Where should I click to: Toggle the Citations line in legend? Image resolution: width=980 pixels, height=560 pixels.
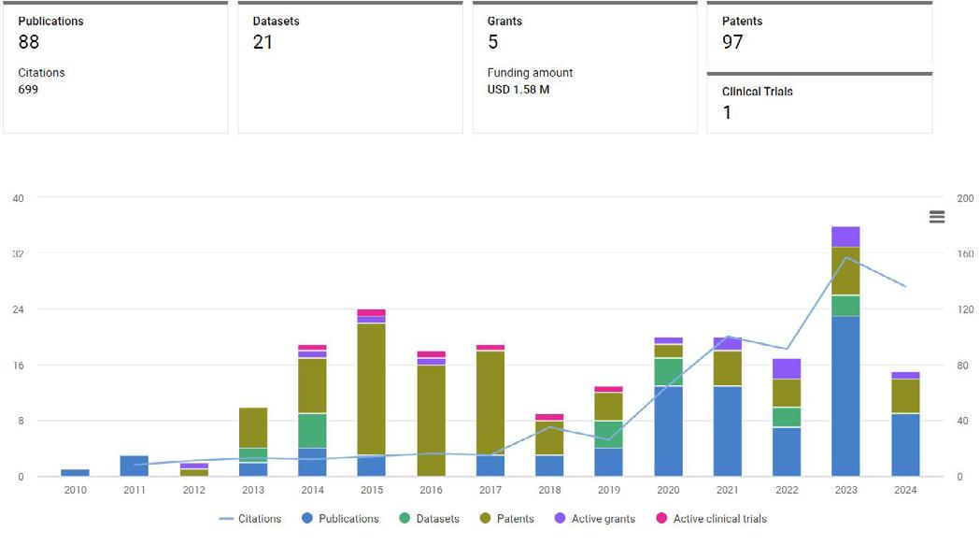tap(250, 519)
